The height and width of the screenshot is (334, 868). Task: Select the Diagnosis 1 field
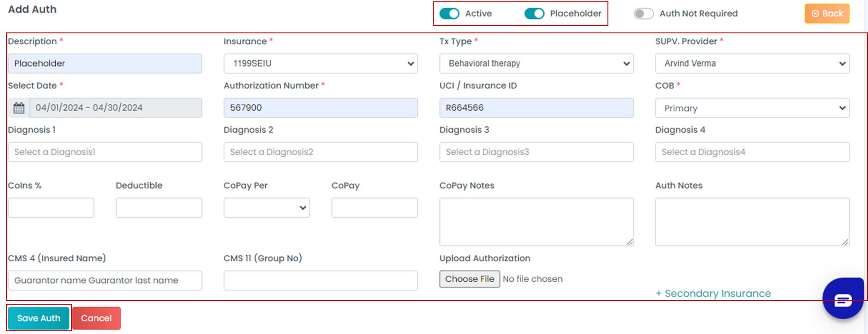[105, 152]
